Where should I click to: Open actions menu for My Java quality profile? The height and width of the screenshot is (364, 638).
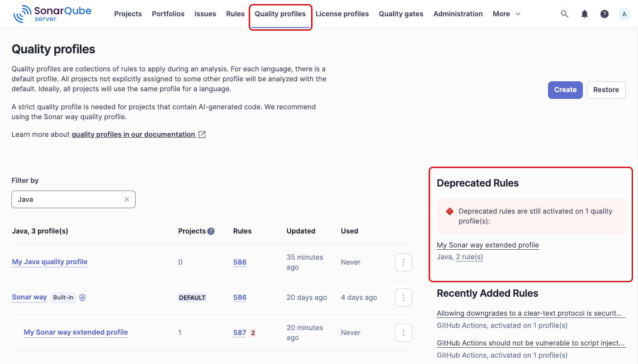403,262
